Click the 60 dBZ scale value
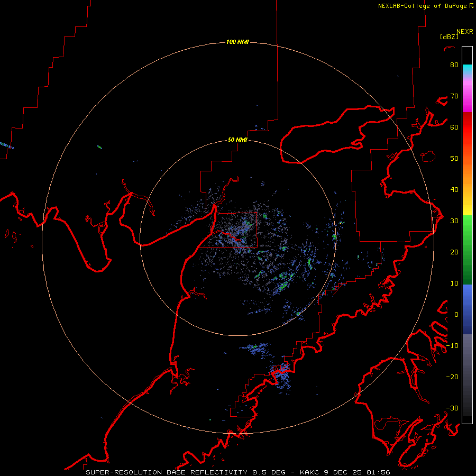This screenshot has height=476, width=476. 454,127
